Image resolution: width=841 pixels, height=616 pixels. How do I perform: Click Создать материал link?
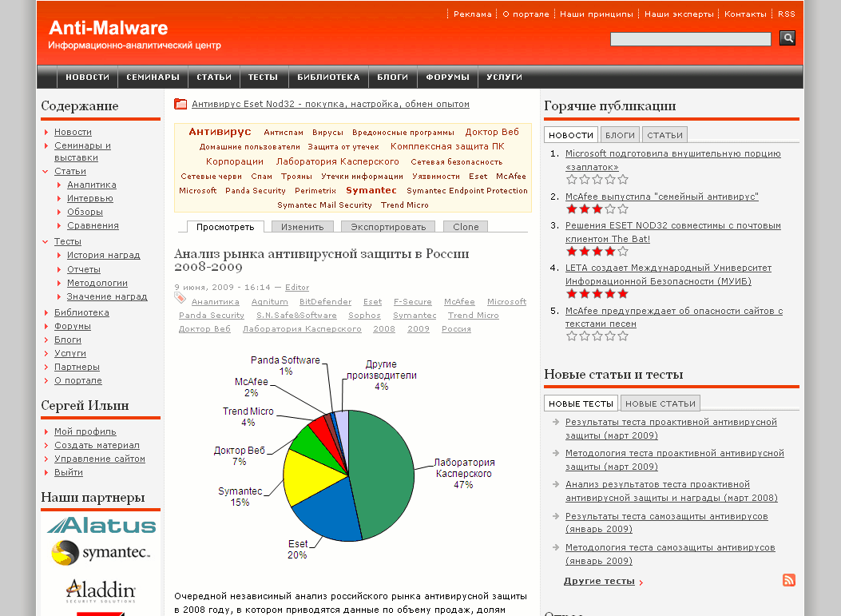(97, 445)
